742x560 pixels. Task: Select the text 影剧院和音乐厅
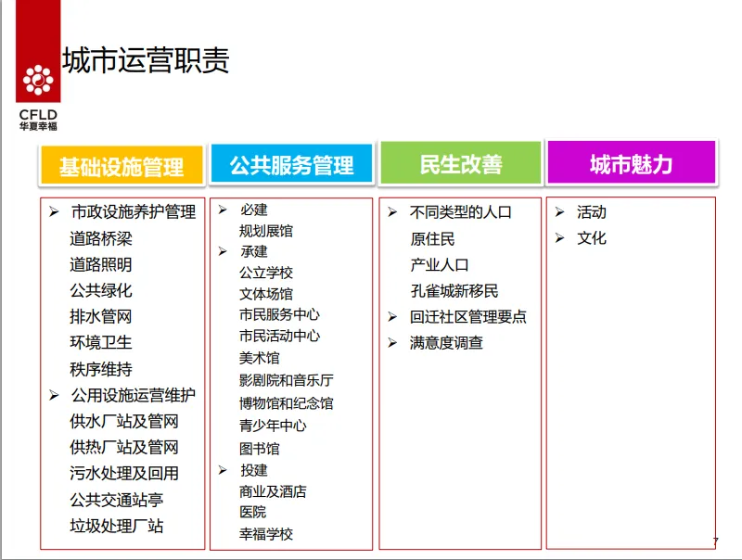(x=287, y=380)
